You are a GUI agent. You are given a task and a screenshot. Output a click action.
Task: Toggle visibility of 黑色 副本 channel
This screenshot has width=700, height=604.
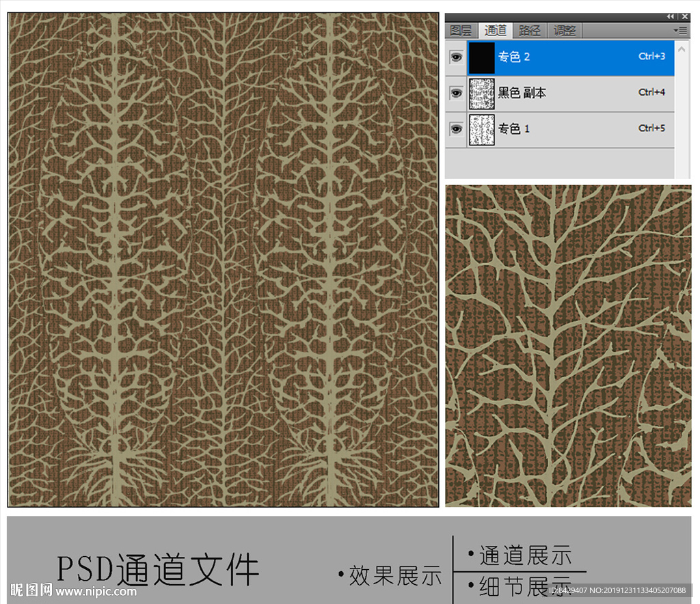pos(456,93)
